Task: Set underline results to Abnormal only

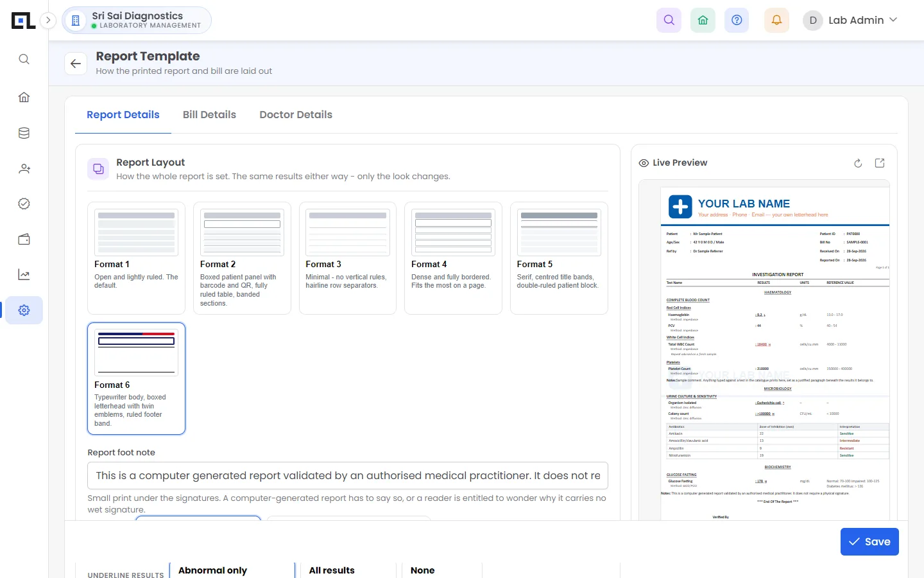Action: [232, 570]
